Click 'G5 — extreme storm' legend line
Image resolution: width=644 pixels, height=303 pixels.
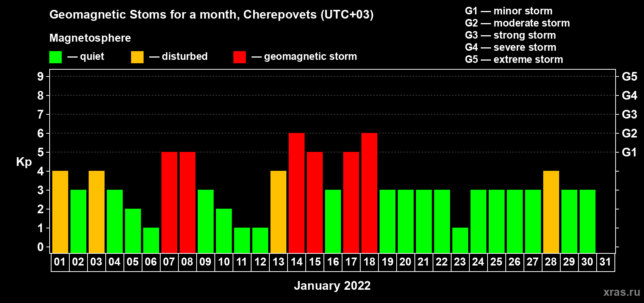[514, 59]
